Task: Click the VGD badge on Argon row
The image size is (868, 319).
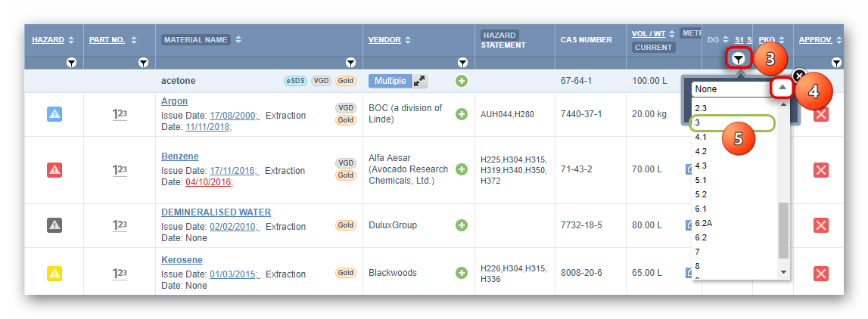Action: (x=345, y=108)
